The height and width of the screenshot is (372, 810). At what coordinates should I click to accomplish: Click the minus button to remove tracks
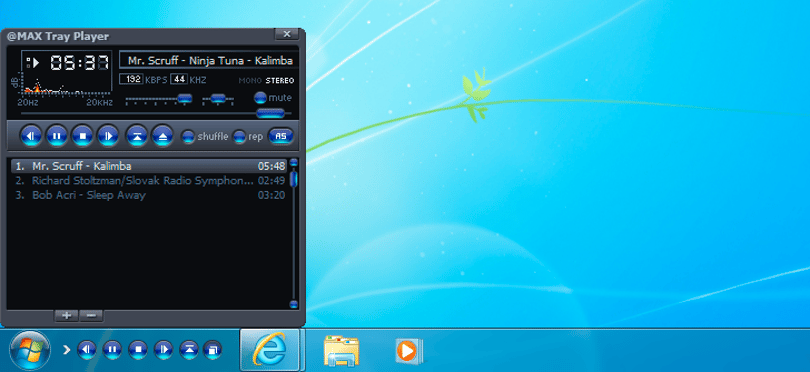91,315
